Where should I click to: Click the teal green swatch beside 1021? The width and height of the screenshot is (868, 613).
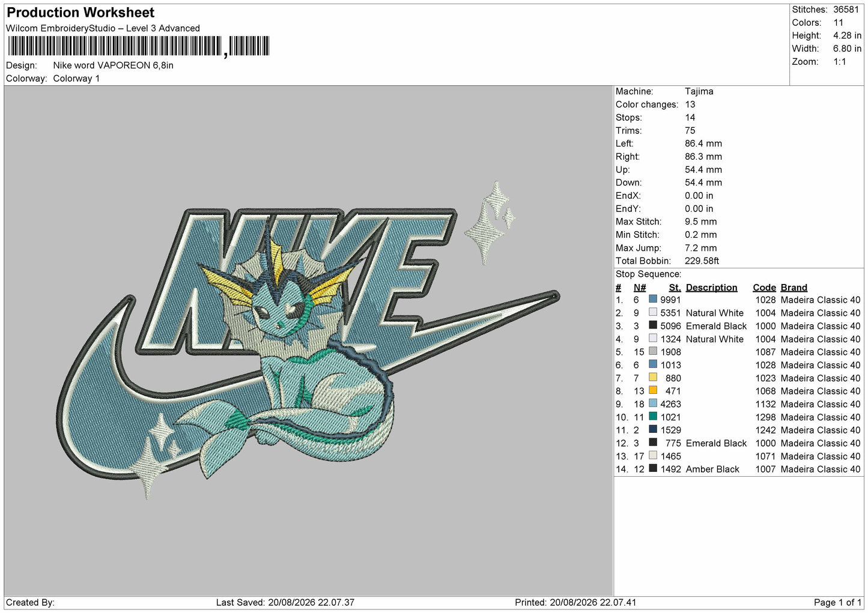[x=653, y=416]
